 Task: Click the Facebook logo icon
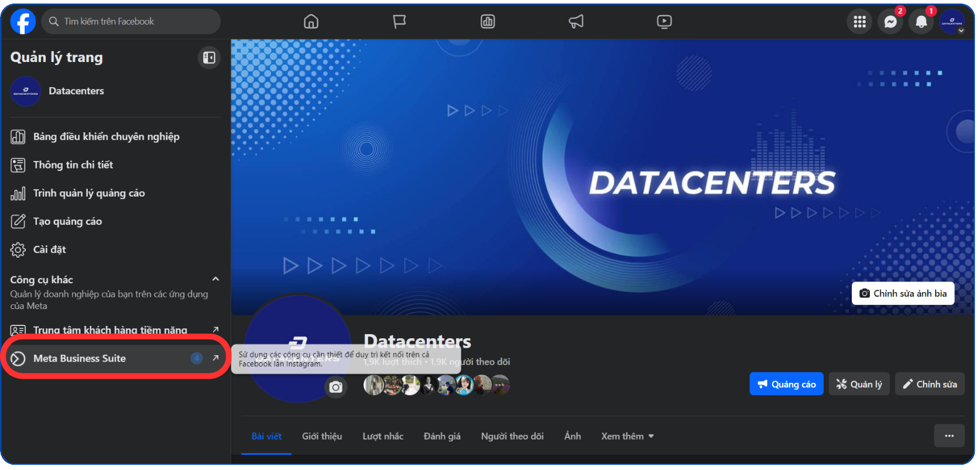23,22
